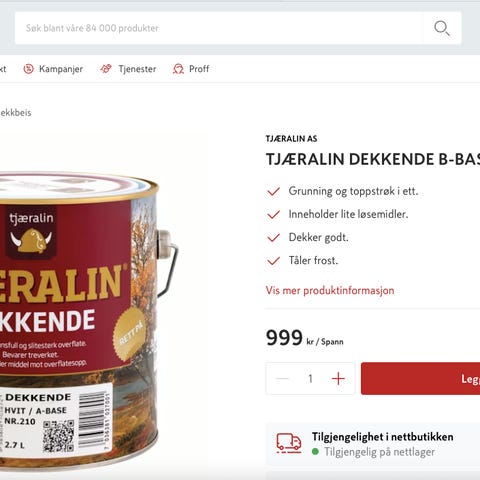Decrease quantity with the minus icon
The image size is (480, 480).
point(282,379)
